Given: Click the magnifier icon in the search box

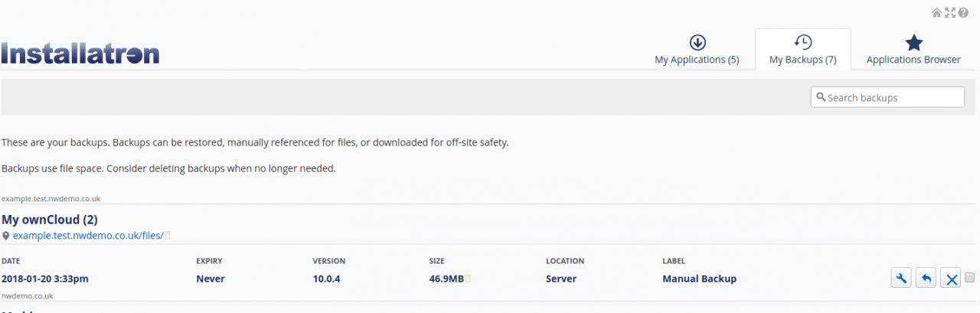Looking at the screenshot, I should (x=821, y=97).
